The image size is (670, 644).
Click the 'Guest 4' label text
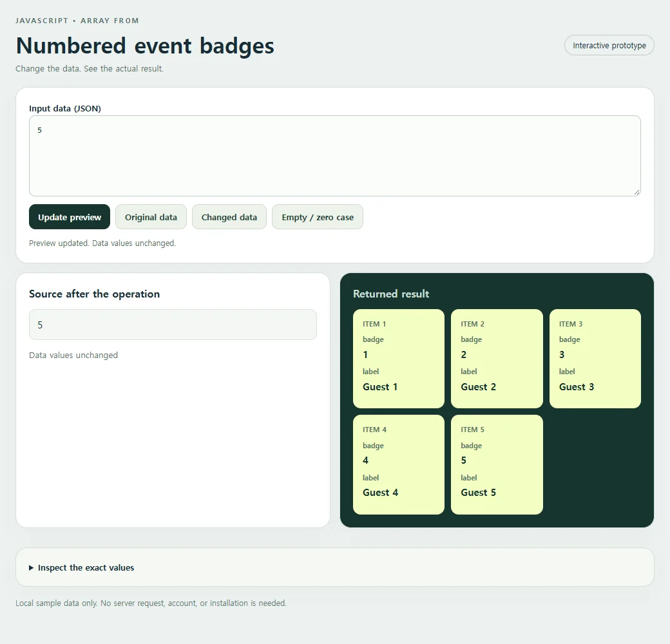pos(380,493)
